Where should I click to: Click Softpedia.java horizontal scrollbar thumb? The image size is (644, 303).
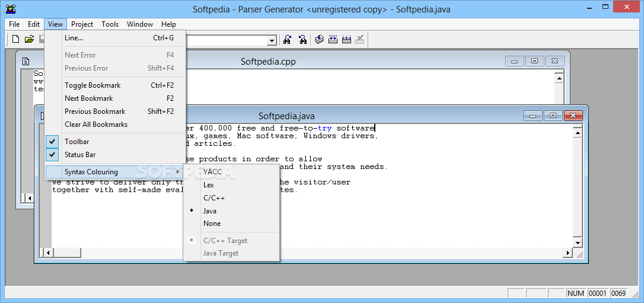coord(66,253)
